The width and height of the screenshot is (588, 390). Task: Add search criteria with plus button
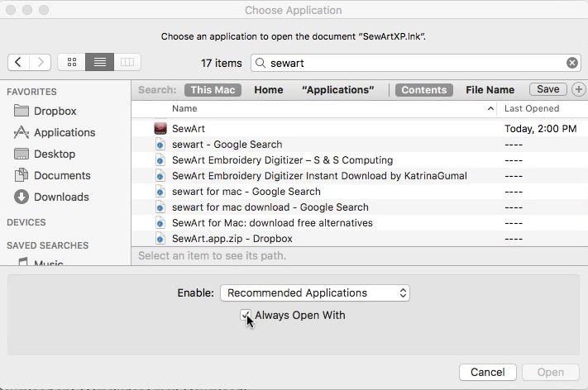[x=578, y=89]
